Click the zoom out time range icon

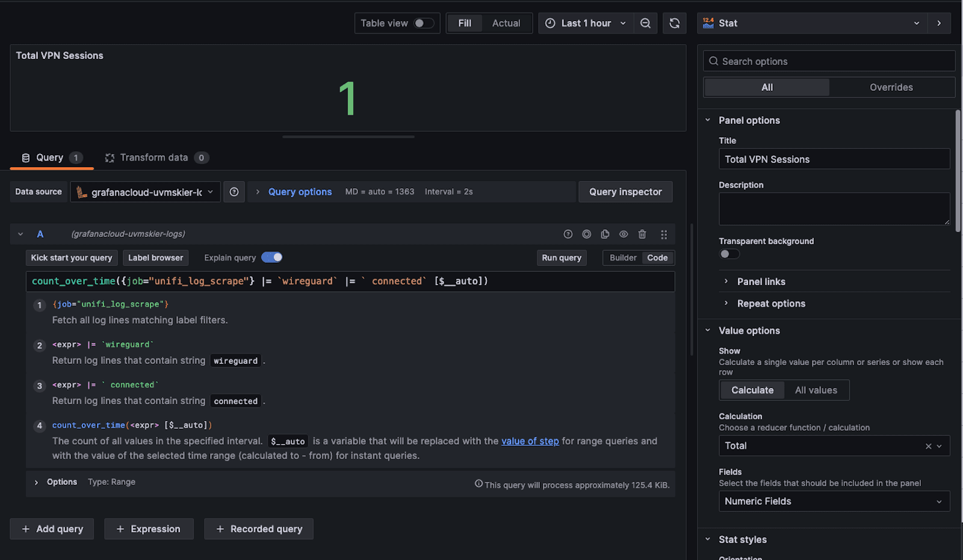click(645, 23)
